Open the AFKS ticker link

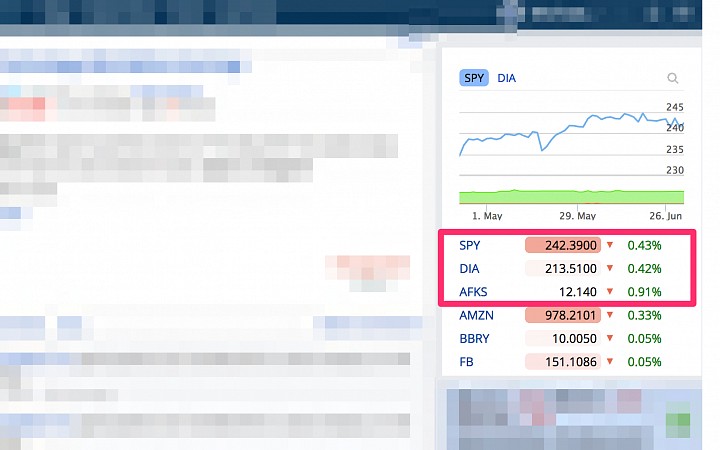click(473, 292)
